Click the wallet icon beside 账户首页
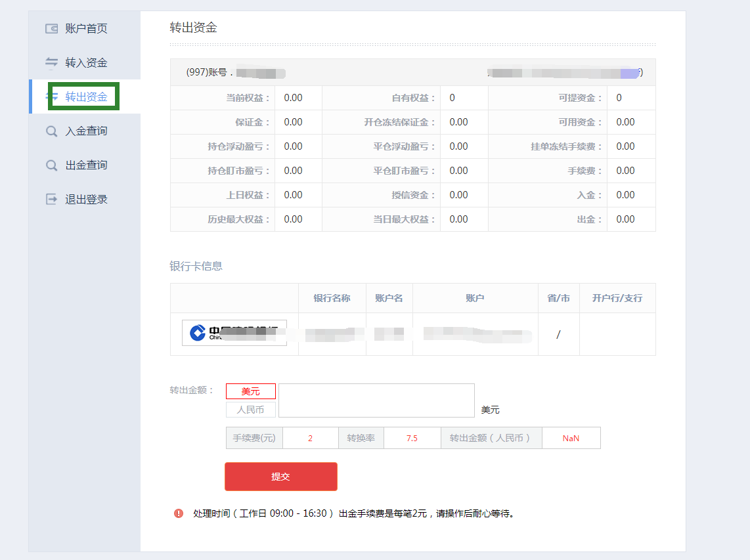 coord(51,29)
